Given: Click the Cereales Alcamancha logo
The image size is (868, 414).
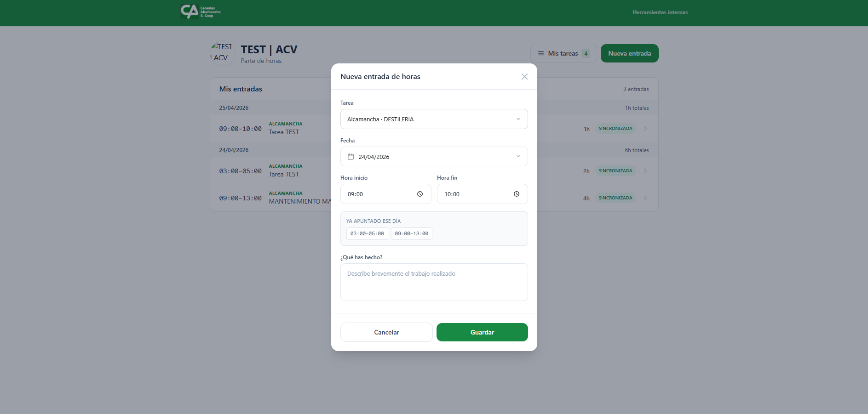Looking at the screenshot, I should (201, 12).
